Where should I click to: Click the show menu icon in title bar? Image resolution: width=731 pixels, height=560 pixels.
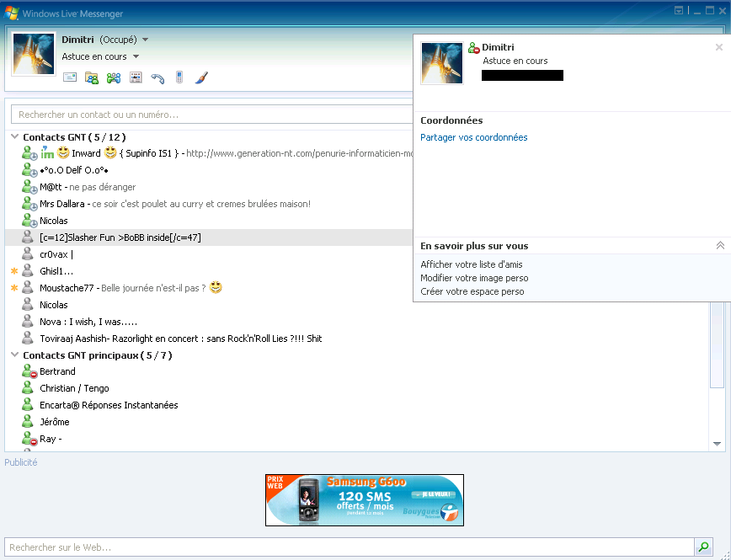point(679,10)
